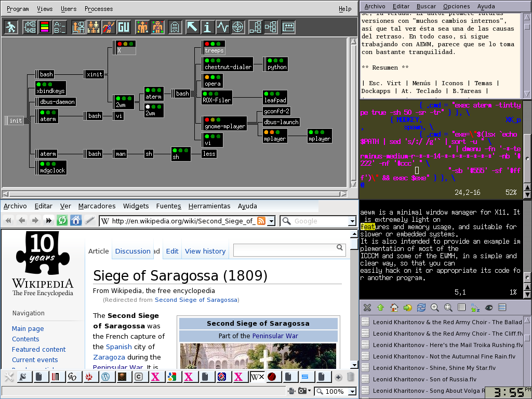Image resolution: width=532 pixels, height=399 pixels.
Task: Follow the Second Siege of Saragossa redirect link
Action: pos(196,300)
